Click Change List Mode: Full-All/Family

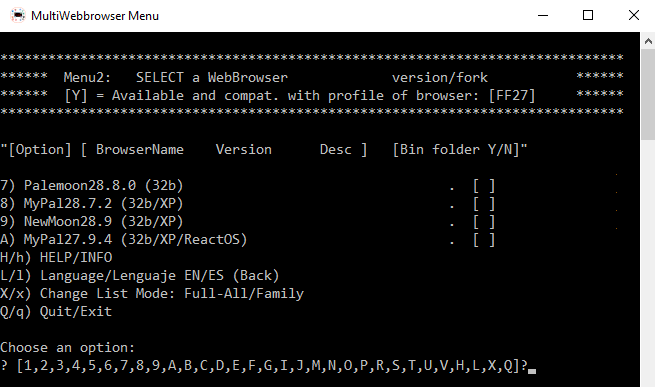click(x=152, y=294)
